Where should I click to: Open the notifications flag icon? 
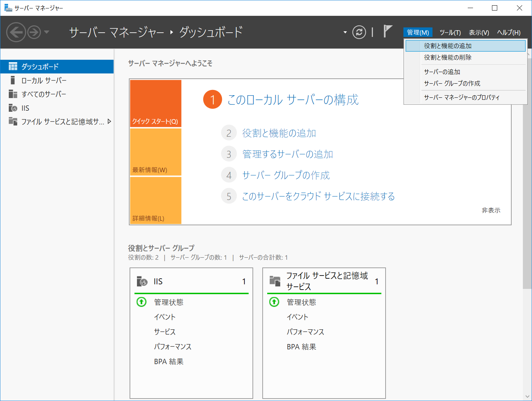coord(388,31)
